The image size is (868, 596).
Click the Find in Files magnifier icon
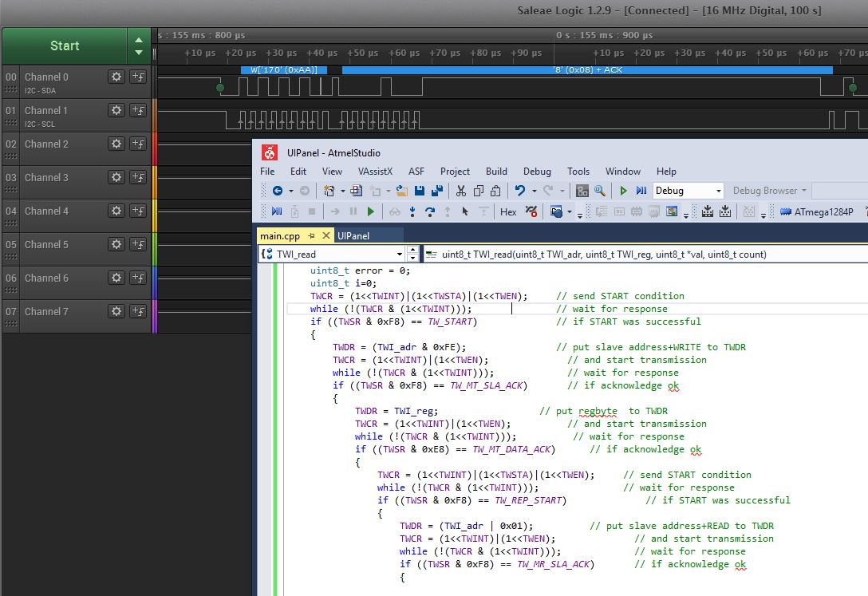(x=599, y=191)
